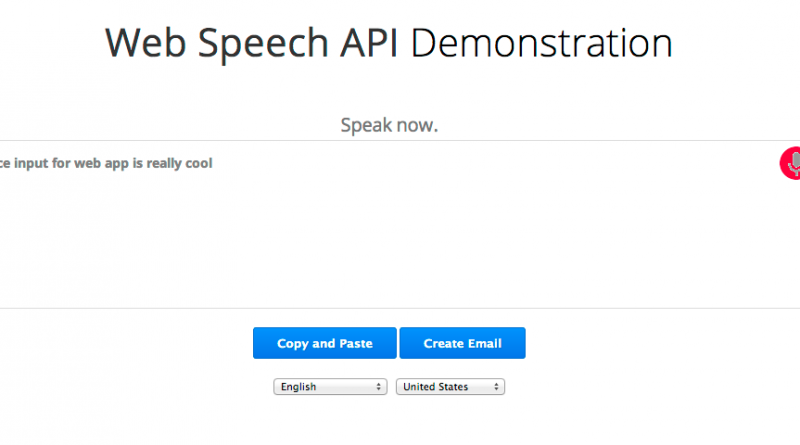Click the transcribed sentence in results box

click(x=105, y=163)
